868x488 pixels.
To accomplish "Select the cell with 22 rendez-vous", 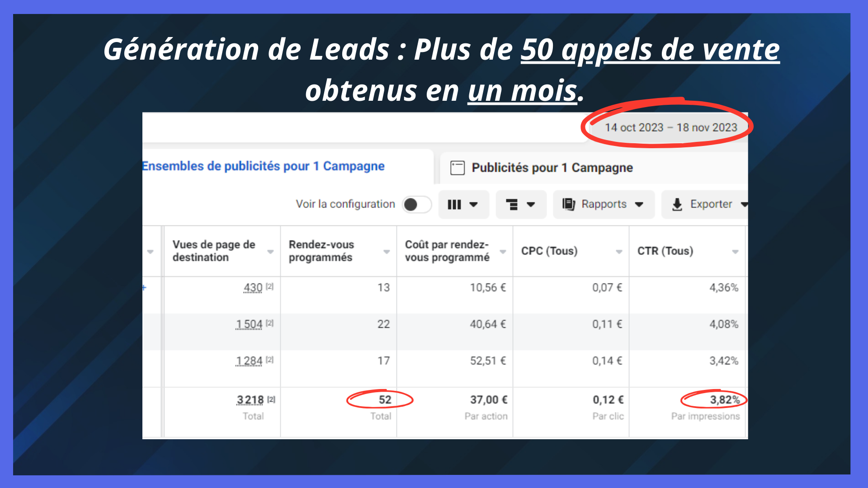I will 339,332.
